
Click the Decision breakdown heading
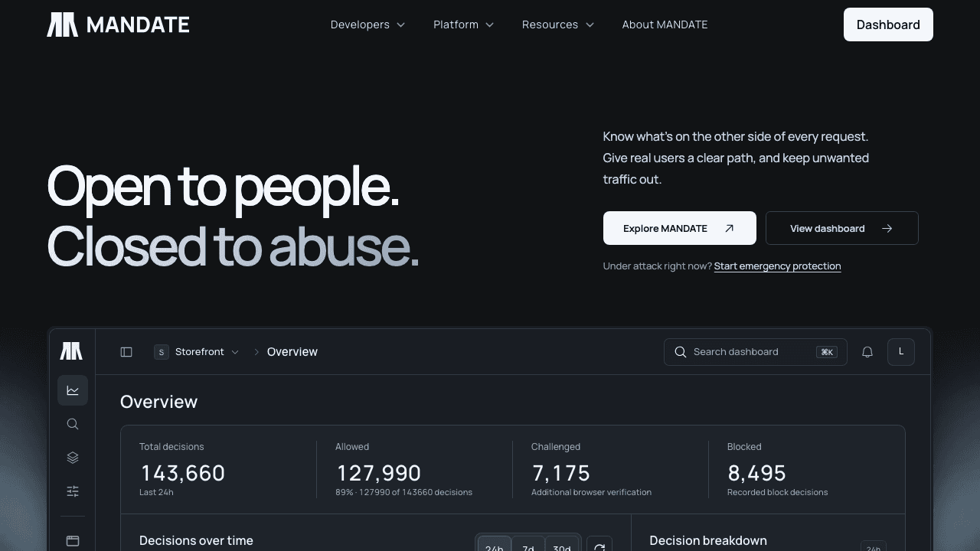coord(708,541)
